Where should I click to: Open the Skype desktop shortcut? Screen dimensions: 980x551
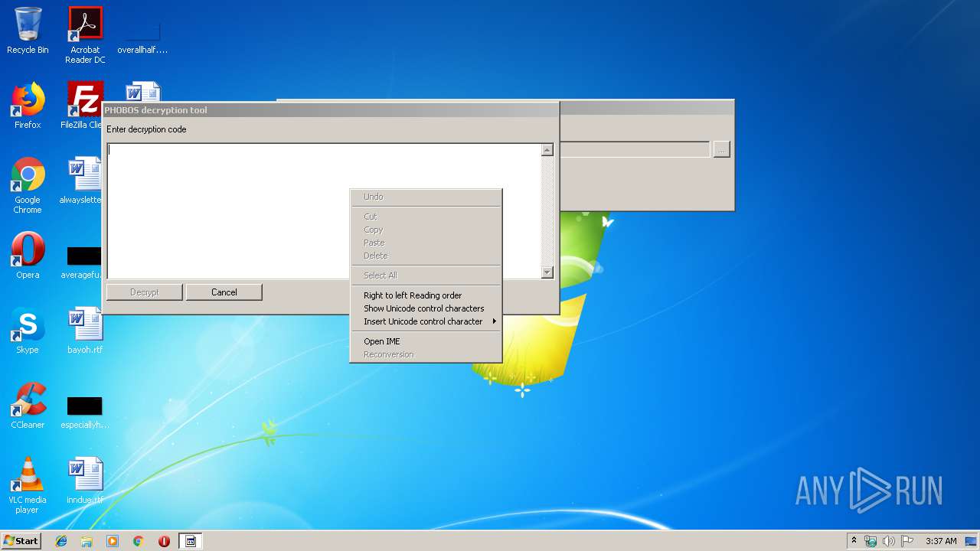point(28,331)
